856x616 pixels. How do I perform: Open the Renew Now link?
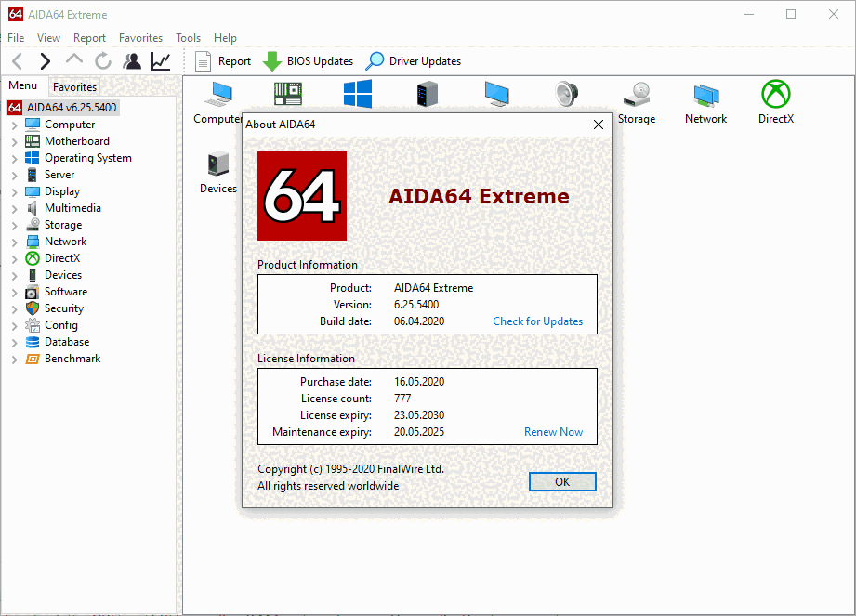pyautogui.click(x=553, y=431)
